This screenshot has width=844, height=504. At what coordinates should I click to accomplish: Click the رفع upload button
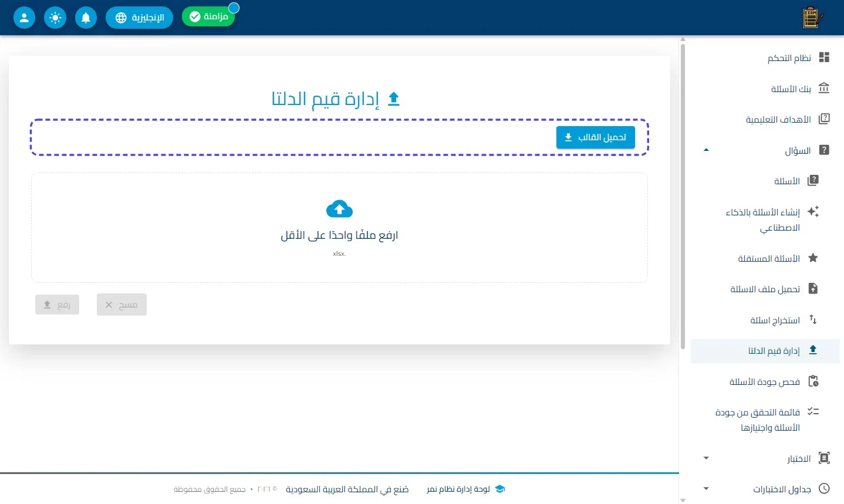[x=57, y=305]
